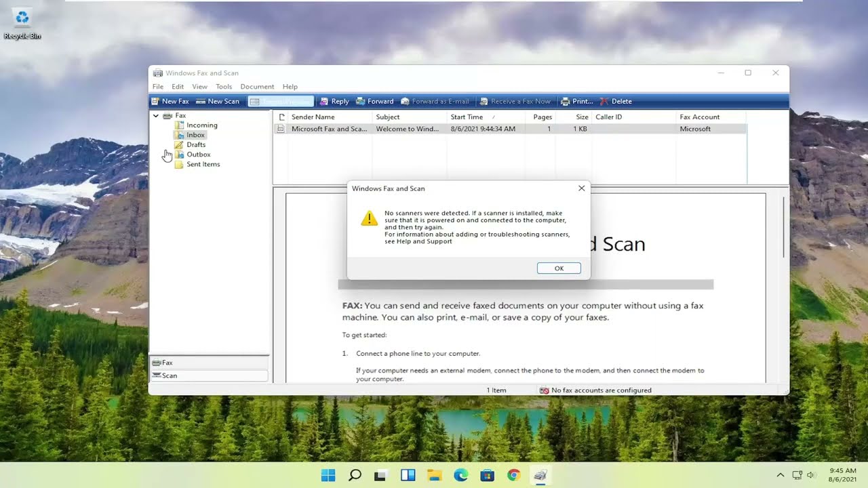The height and width of the screenshot is (488, 868).
Task: Click the volume icon in system tray
Action: (811, 475)
